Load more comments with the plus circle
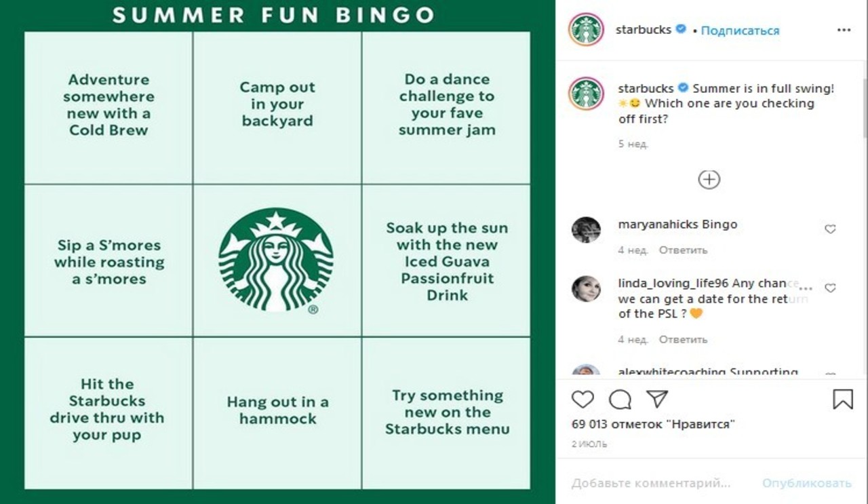868x504 pixels. [709, 180]
